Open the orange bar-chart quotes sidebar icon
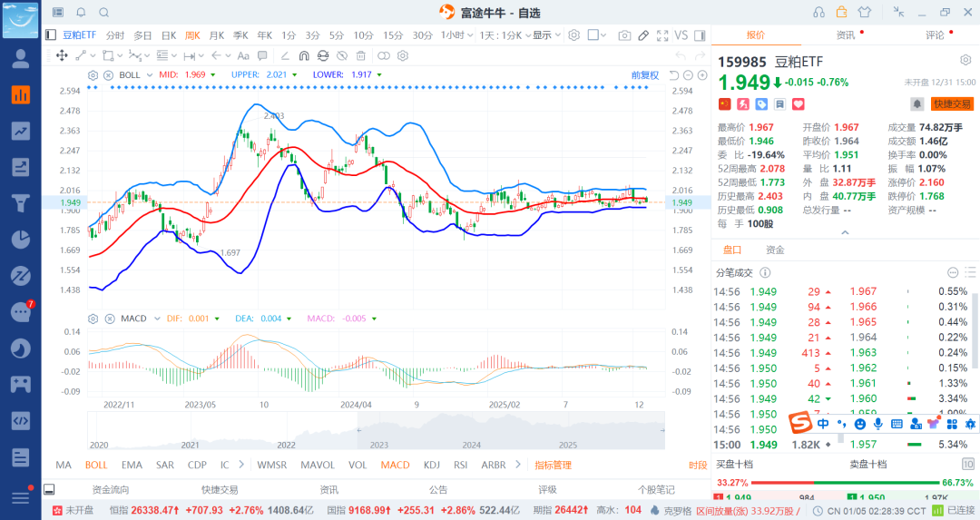Viewport: 980px width, 520px height. [21, 94]
